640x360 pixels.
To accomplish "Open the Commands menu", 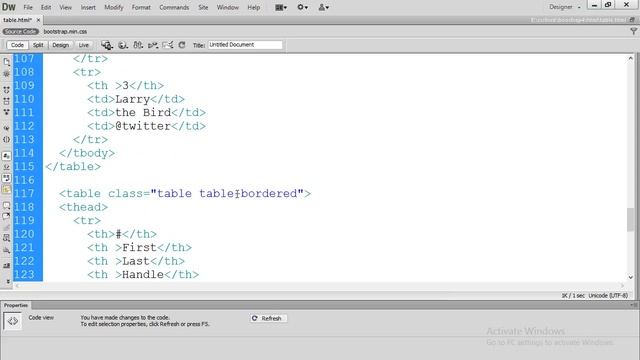I will (174, 7).
